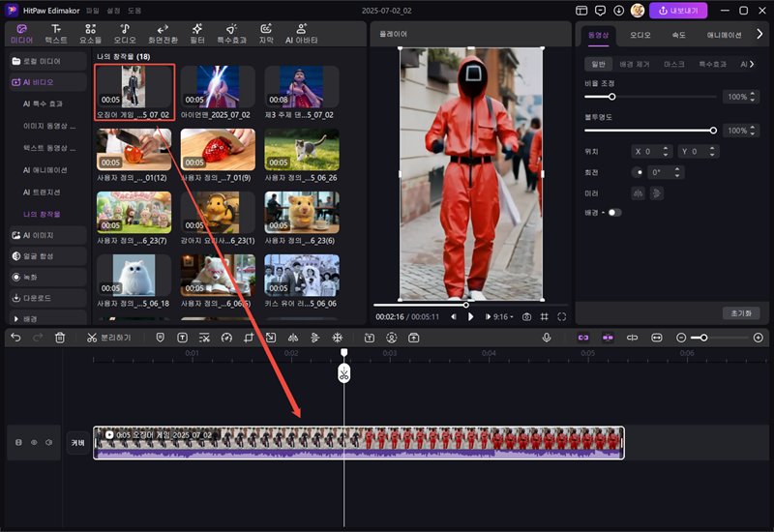Open the 텍스트 (Text) tool
The image size is (774, 532).
point(56,34)
